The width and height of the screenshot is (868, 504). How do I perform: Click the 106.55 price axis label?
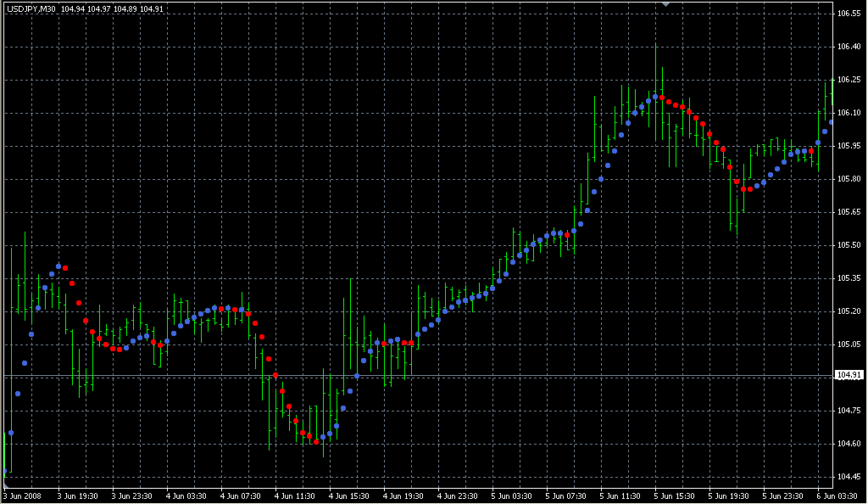pos(849,14)
